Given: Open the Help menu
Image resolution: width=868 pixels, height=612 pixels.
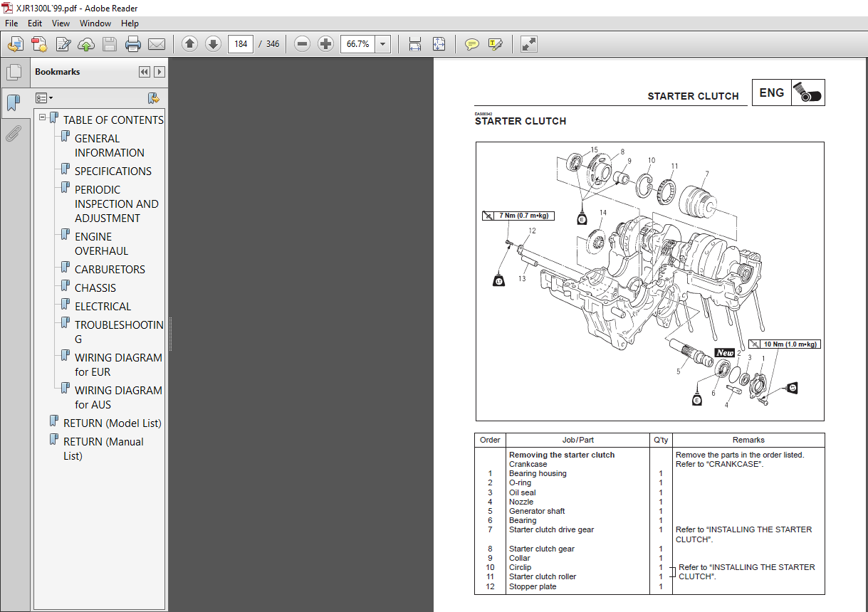Looking at the screenshot, I should (x=130, y=23).
